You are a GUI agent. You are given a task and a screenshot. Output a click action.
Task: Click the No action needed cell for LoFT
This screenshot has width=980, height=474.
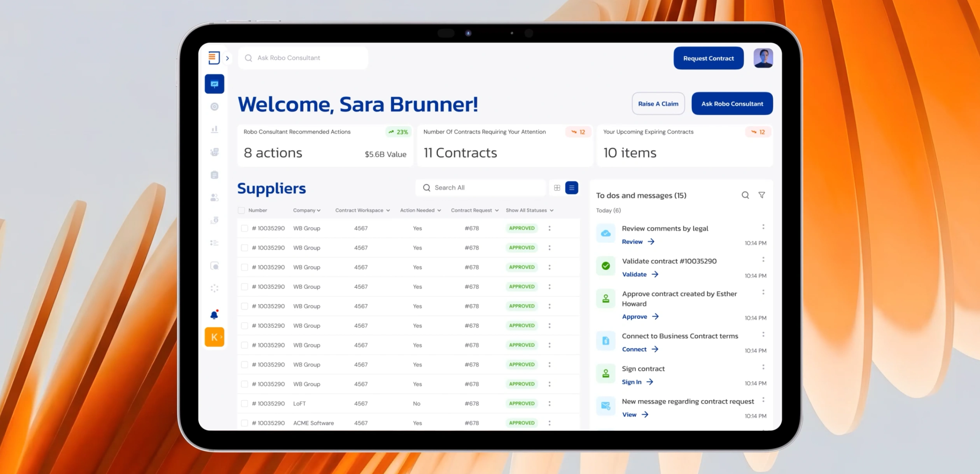(416, 404)
